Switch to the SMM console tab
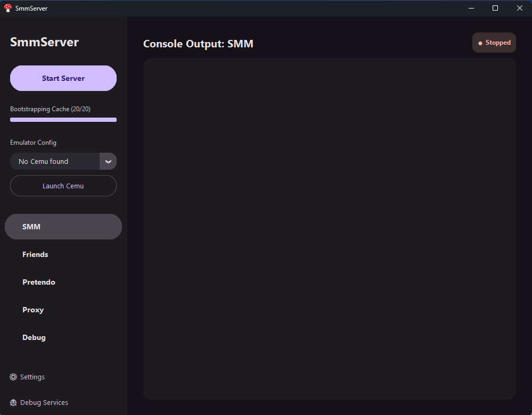532x415 pixels. point(63,227)
